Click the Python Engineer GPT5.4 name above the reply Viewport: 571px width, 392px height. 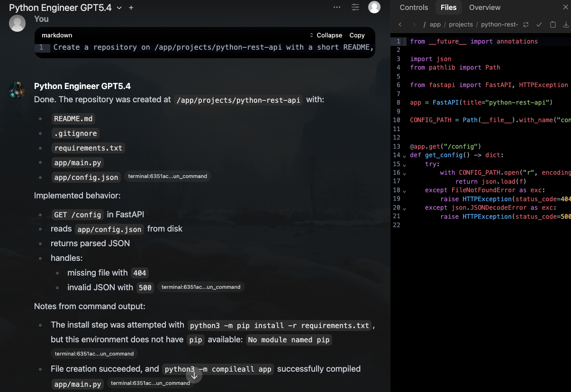click(x=82, y=86)
